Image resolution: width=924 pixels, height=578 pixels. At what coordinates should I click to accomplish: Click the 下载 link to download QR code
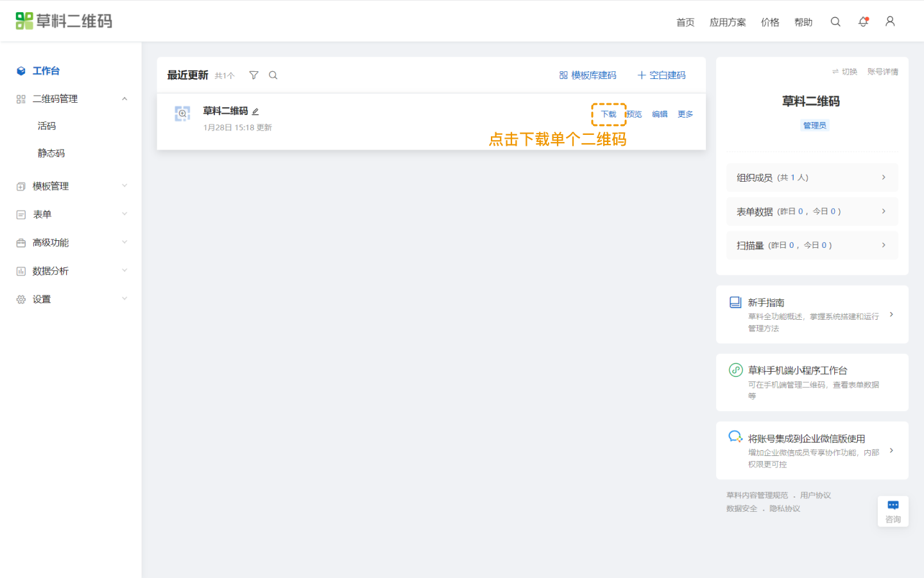[x=608, y=114]
